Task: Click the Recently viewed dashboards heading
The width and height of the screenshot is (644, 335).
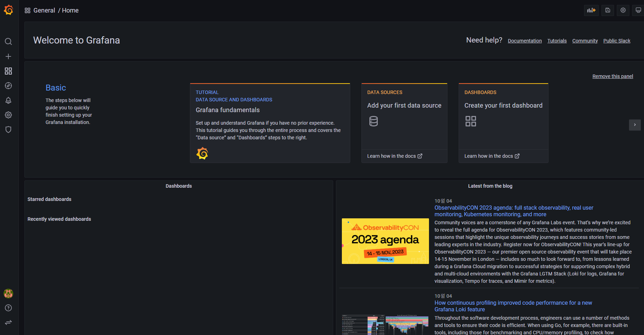Action: 59,219
